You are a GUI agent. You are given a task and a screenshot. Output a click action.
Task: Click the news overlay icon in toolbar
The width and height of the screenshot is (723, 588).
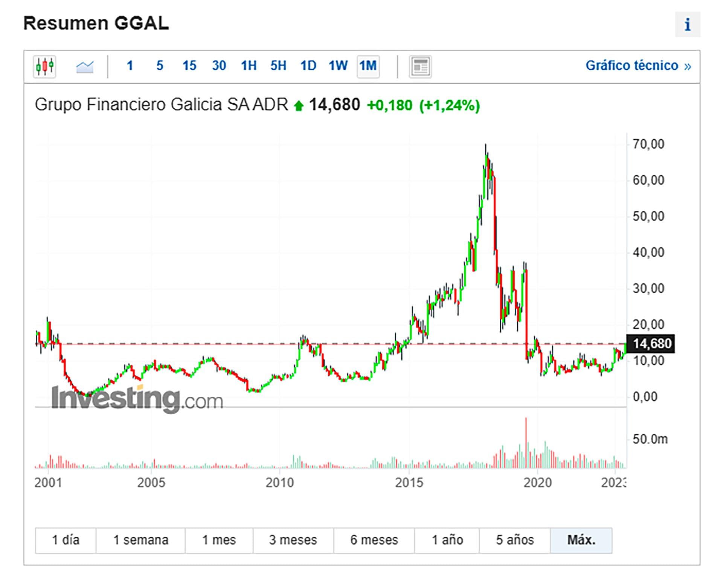(420, 67)
